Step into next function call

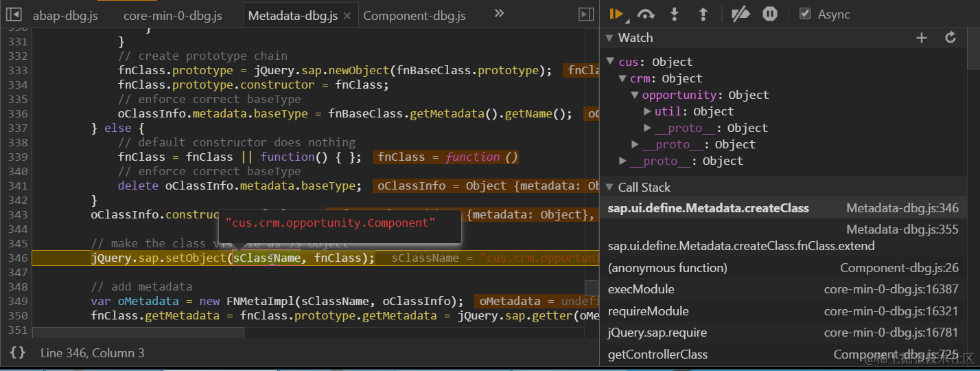[x=675, y=14]
